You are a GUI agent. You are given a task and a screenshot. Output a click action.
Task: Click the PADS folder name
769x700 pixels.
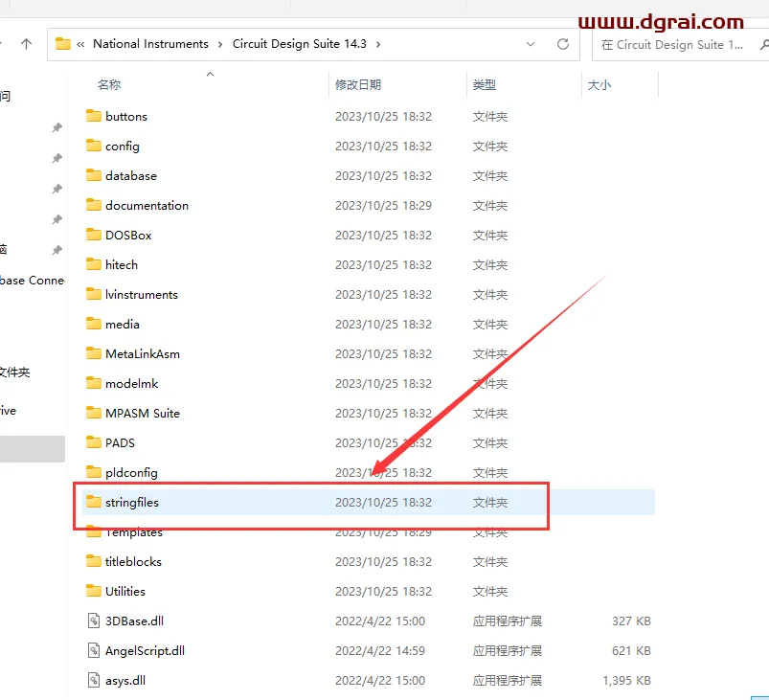point(120,442)
